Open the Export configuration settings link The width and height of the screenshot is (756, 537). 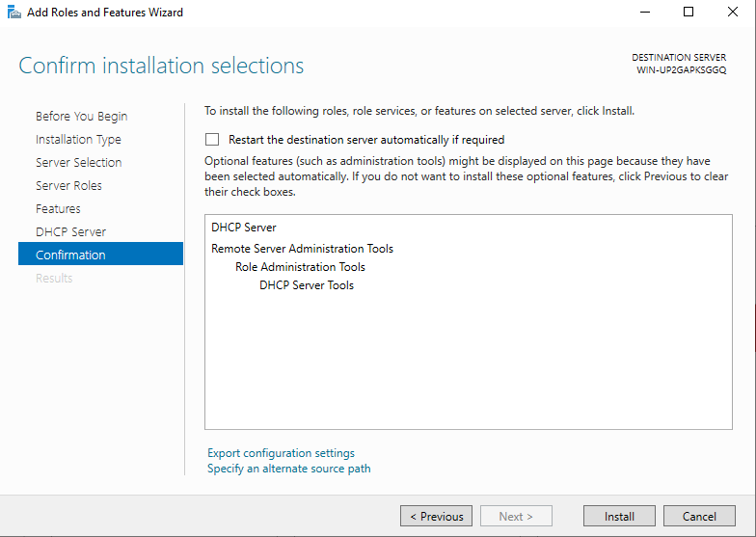pyautogui.click(x=281, y=453)
